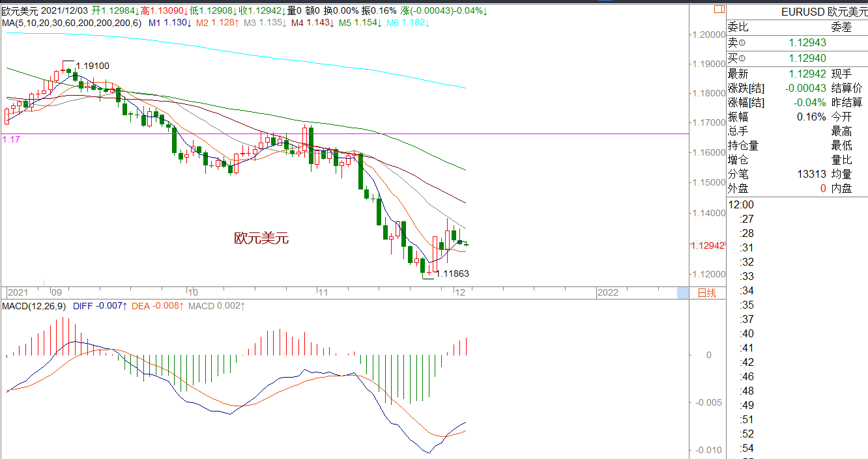Click the M2 1.128 moving average label
The height and width of the screenshot is (459, 868).
[x=218, y=23]
